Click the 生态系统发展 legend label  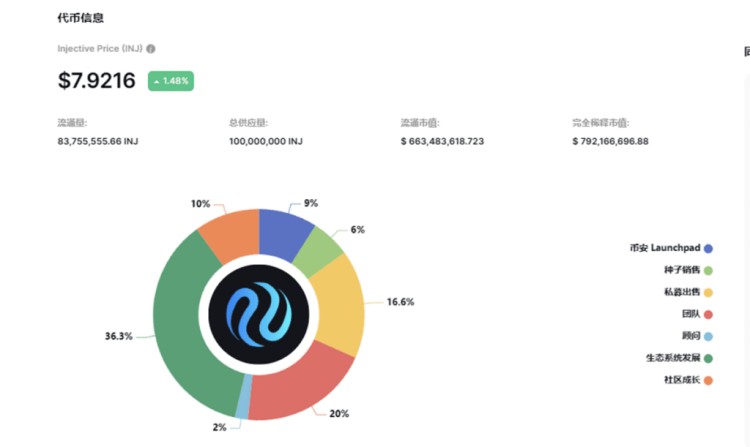[x=673, y=358]
